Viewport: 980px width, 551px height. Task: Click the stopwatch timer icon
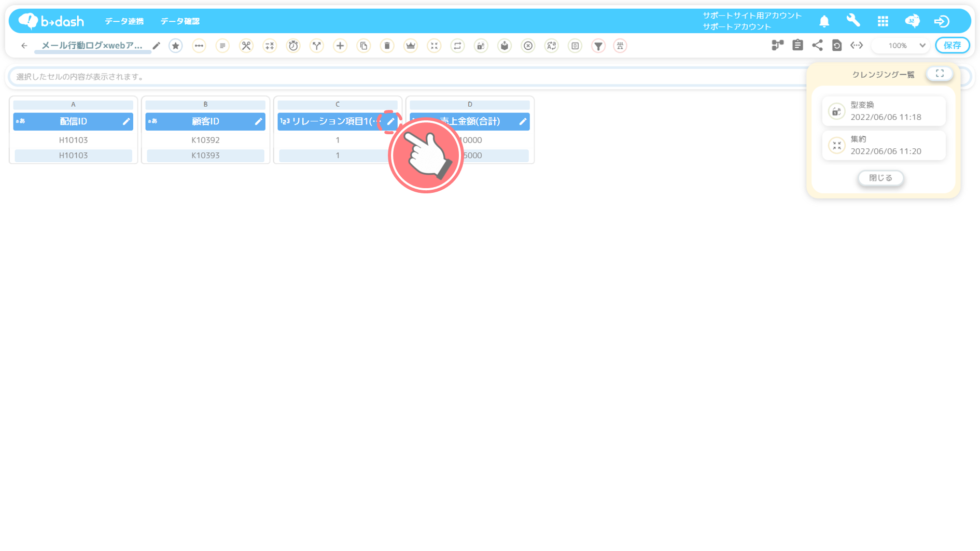(x=293, y=46)
